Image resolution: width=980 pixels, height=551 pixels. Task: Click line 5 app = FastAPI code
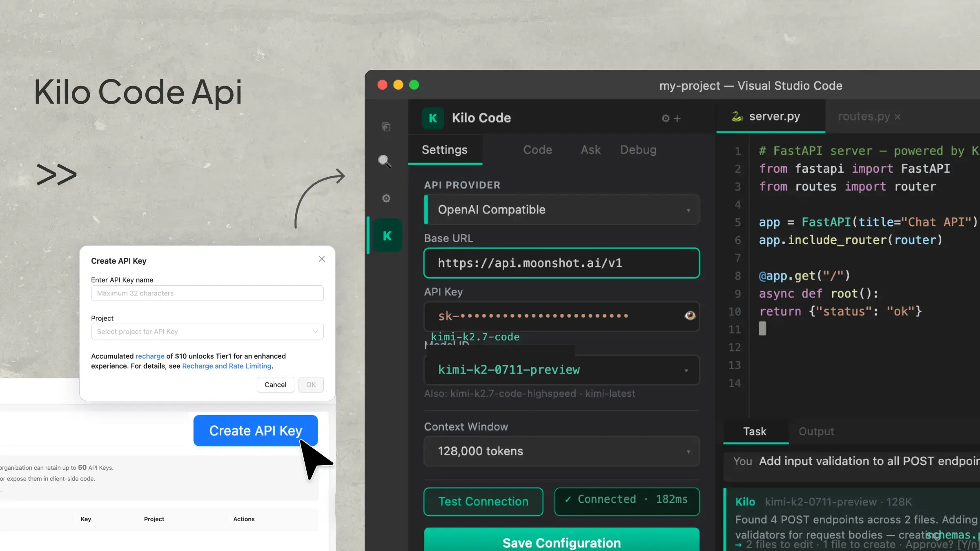point(869,222)
